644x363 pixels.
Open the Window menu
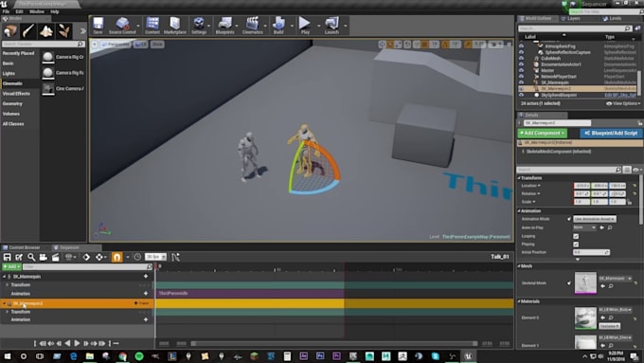coord(37,11)
